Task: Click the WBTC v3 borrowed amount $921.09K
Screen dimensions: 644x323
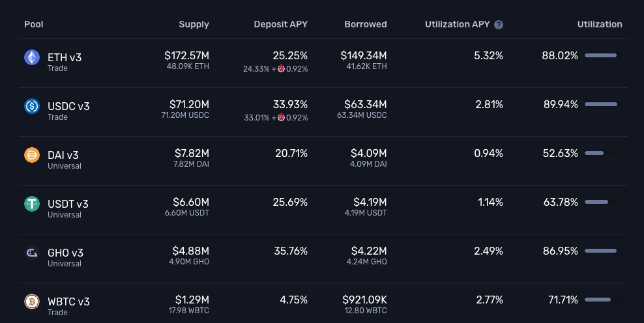Action: click(364, 300)
